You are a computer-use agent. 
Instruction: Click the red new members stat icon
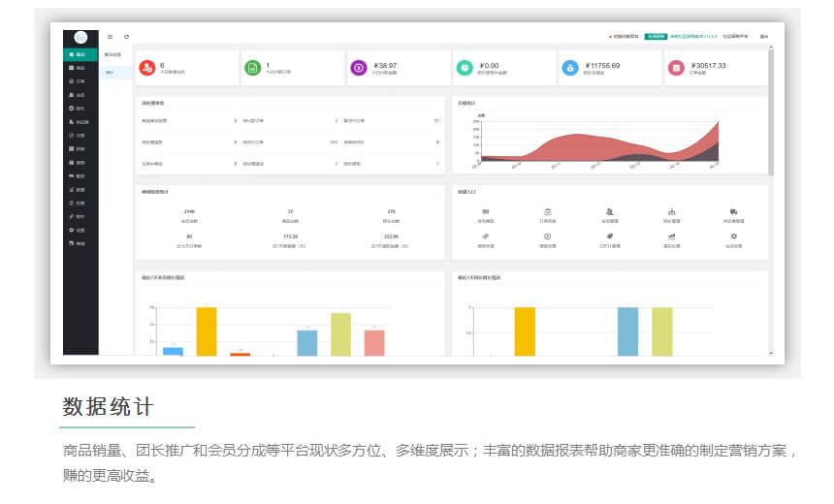[x=146, y=67]
